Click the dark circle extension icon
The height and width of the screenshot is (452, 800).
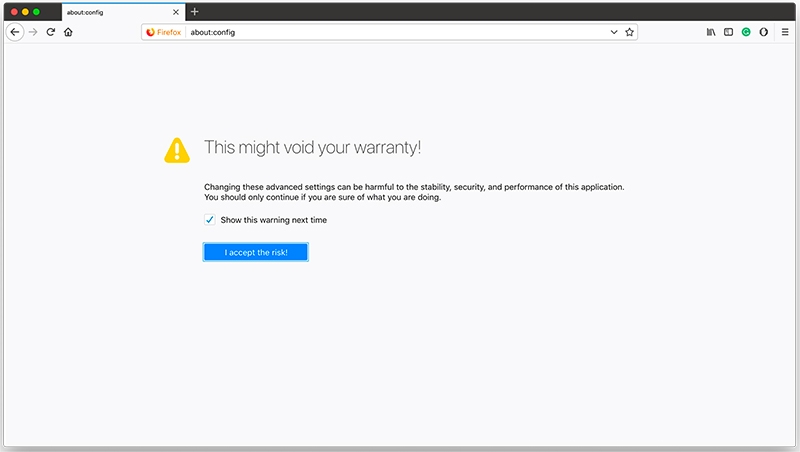763,32
